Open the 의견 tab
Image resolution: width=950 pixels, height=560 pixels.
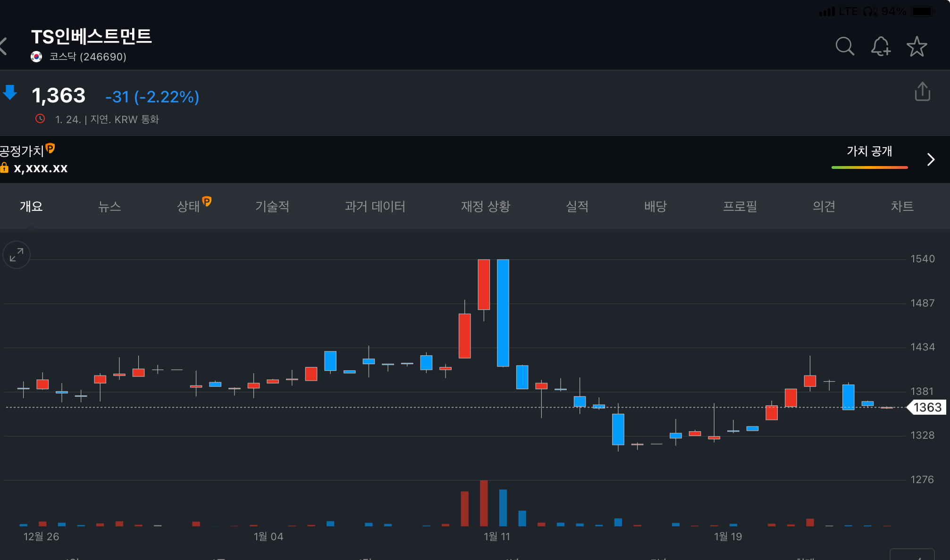(x=824, y=206)
